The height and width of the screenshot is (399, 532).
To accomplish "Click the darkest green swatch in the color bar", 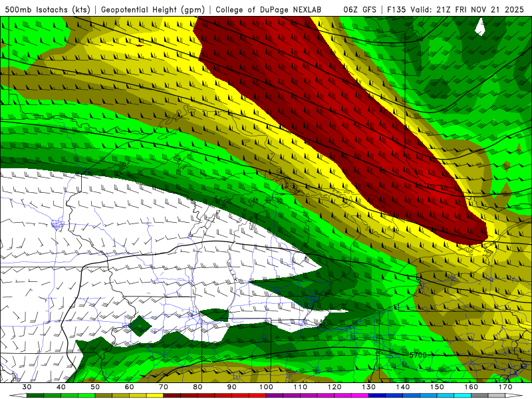I will (x=35, y=396).
